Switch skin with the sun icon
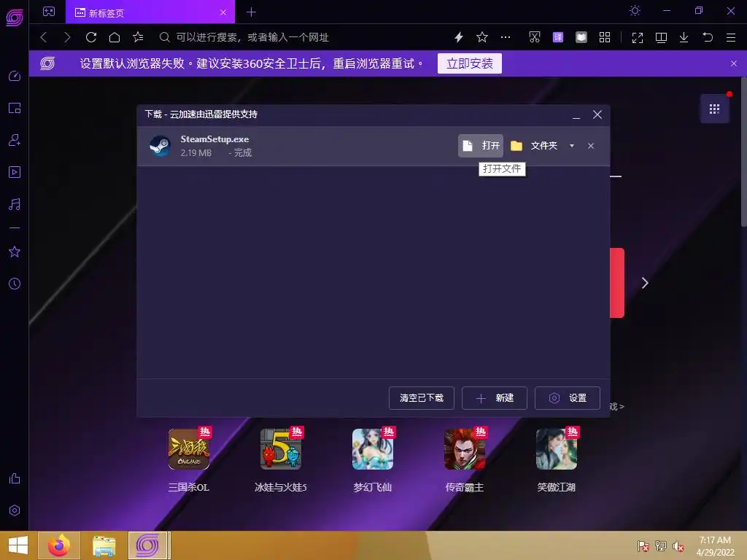747x560 pixels. 635,10
